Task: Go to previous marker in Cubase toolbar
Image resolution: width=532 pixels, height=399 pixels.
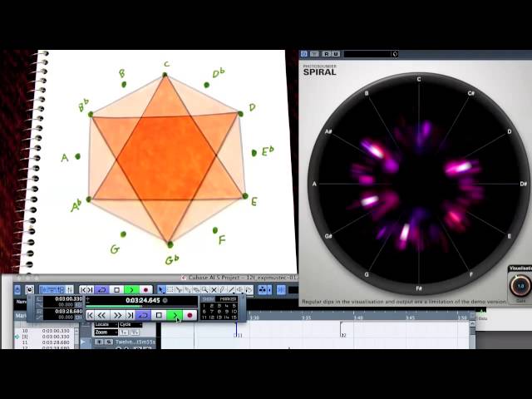Action: [83, 290]
